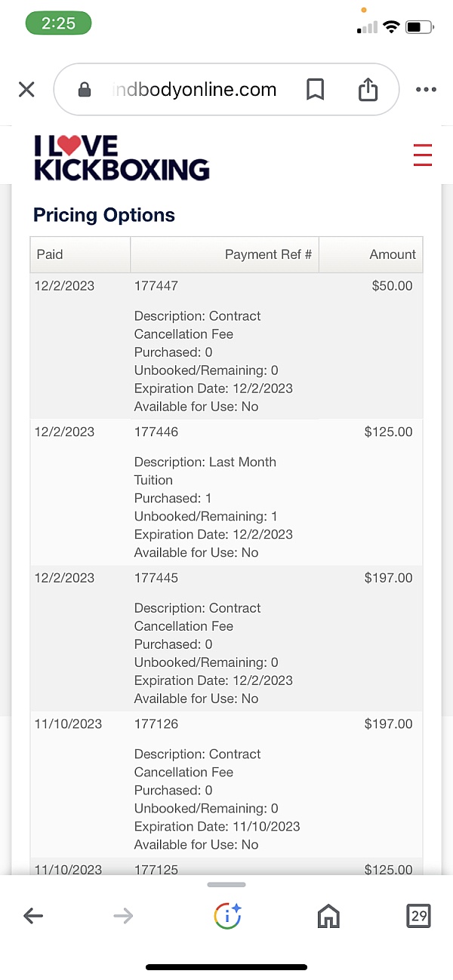
Task: Tap the drag handle above bottom toolbar
Action: tap(226, 885)
